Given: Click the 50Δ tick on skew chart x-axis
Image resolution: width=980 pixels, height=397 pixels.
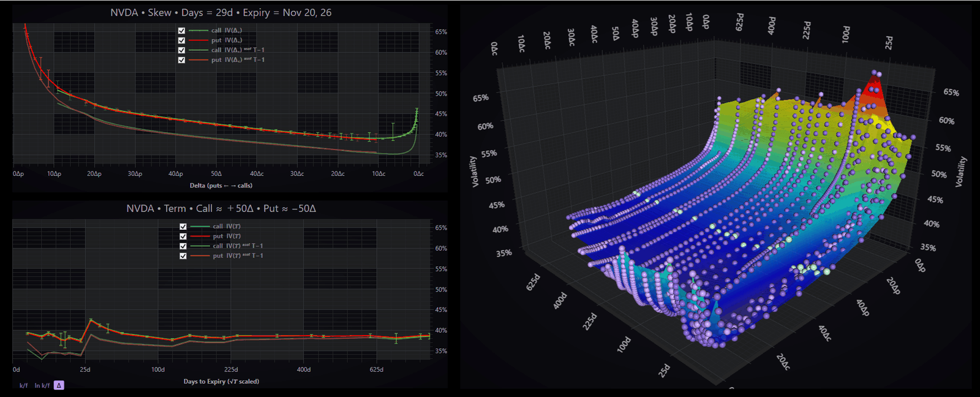Looking at the screenshot, I should pyautogui.click(x=216, y=174).
